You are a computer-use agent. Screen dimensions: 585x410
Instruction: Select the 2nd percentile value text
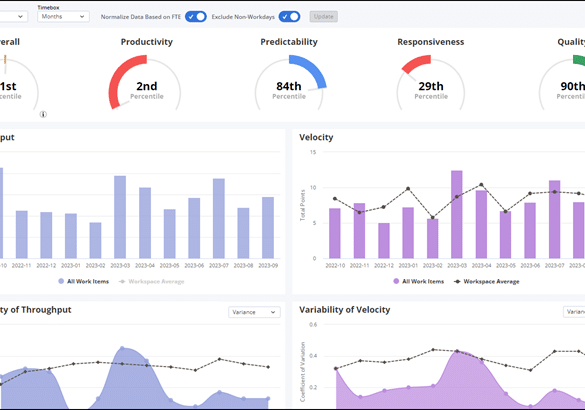pyautogui.click(x=147, y=86)
